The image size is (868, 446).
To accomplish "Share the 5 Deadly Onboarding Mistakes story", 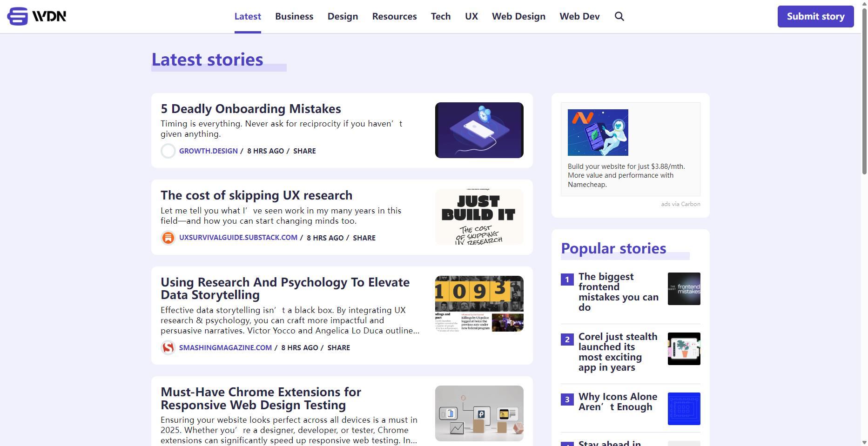I will pos(304,151).
